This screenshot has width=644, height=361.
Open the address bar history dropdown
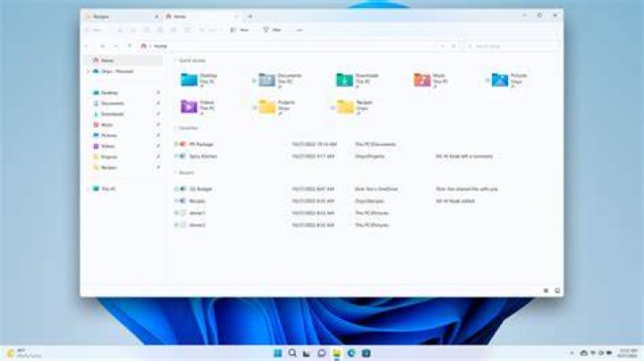(x=443, y=46)
